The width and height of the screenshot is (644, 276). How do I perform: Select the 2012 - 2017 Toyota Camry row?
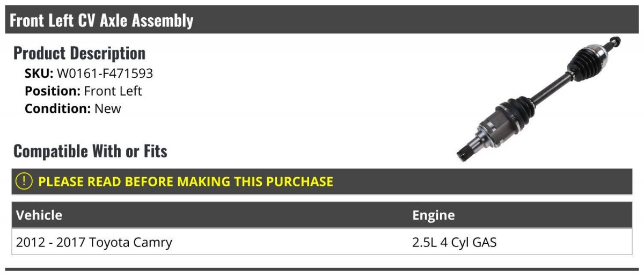(321, 242)
